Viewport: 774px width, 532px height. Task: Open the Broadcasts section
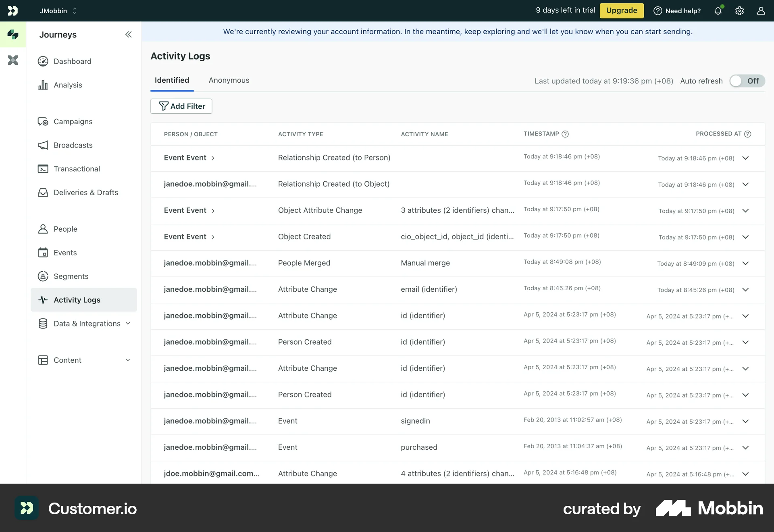pyautogui.click(x=73, y=145)
